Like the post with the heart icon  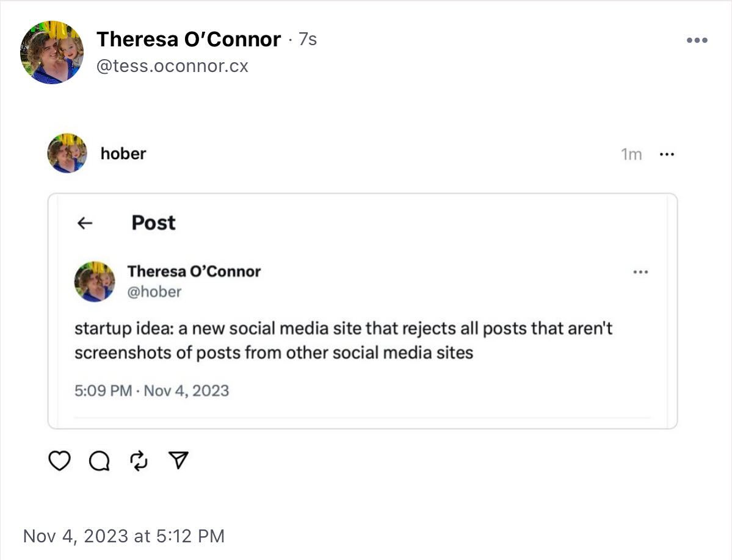59,461
